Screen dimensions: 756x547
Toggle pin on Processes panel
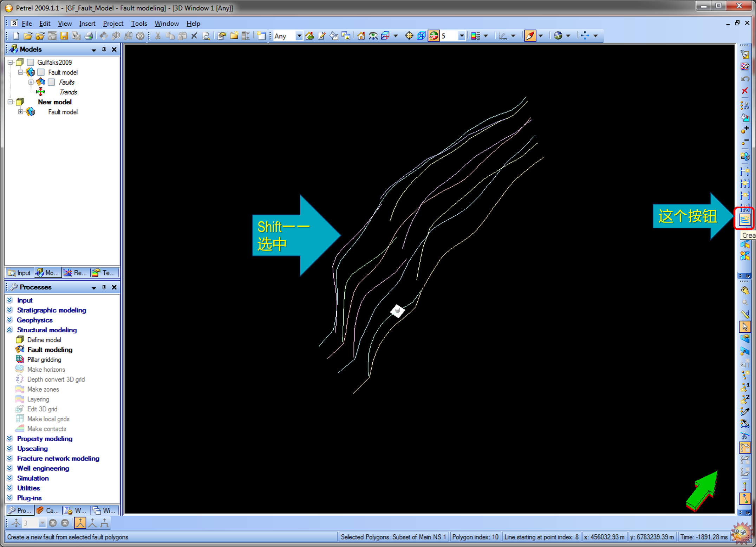click(104, 287)
